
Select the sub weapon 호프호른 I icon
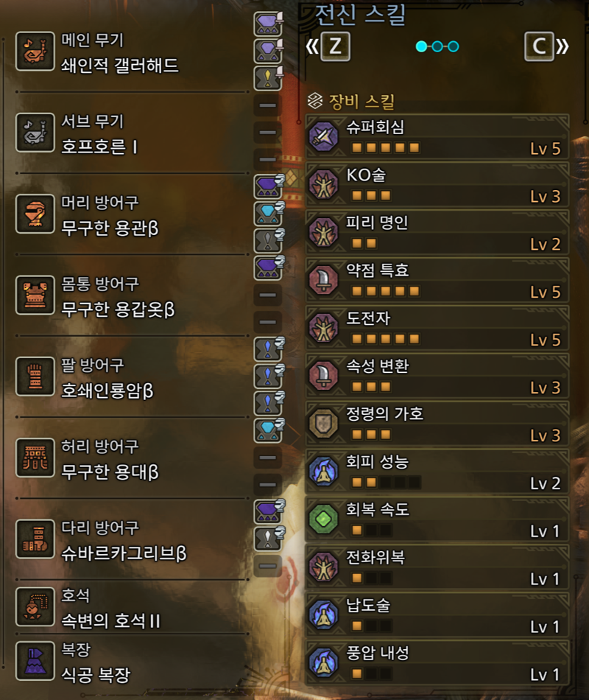click(35, 133)
